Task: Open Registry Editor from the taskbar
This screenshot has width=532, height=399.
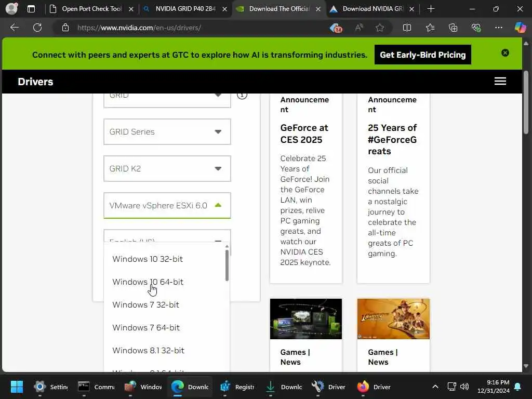Action: (237, 387)
